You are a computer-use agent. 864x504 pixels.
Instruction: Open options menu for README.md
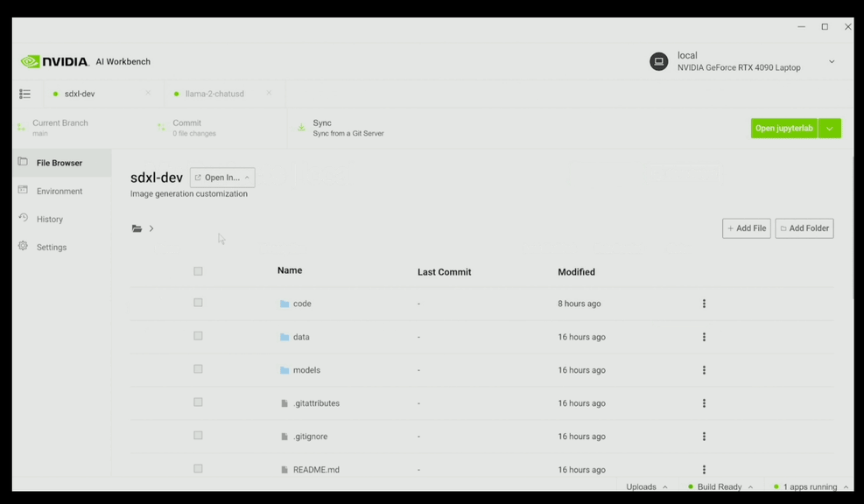[x=704, y=469]
